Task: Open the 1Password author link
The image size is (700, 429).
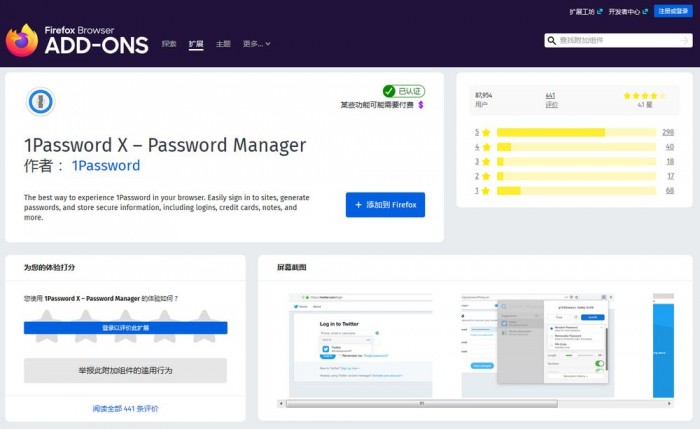Action: (x=106, y=166)
